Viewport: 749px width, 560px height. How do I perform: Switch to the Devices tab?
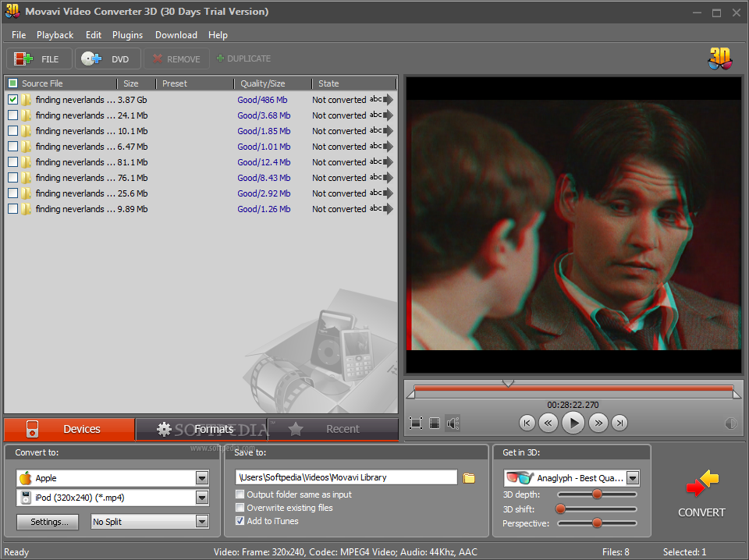coord(69,429)
